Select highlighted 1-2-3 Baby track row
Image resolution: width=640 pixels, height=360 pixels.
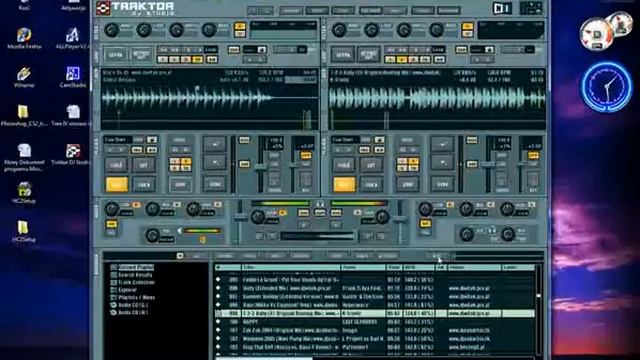pyautogui.click(x=375, y=313)
